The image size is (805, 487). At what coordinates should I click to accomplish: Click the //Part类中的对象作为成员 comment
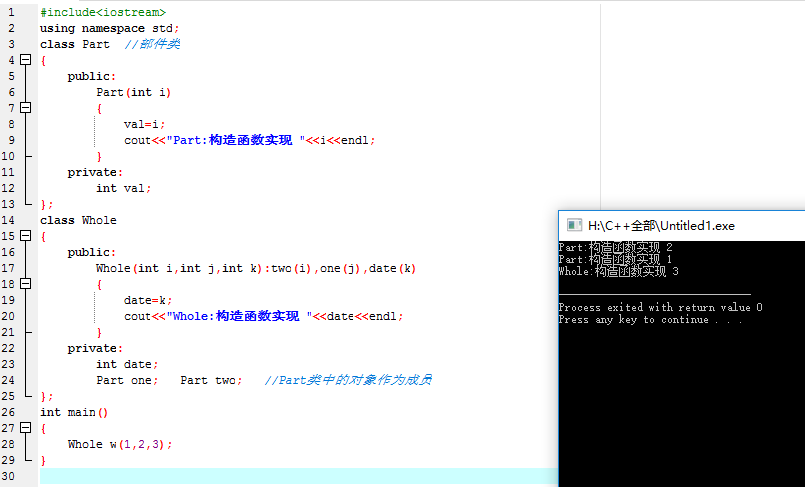pos(348,380)
